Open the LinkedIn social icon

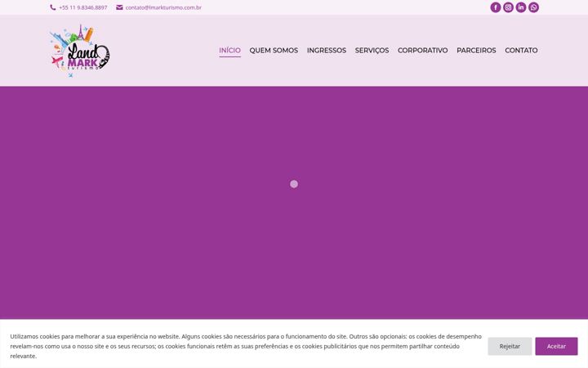521,7
